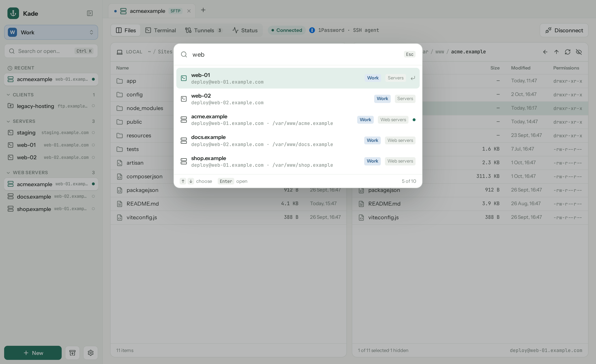Open shop.example in sidebar Web Servers
The width and height of the screenshot is (596, 364).
tap(51, 209)
